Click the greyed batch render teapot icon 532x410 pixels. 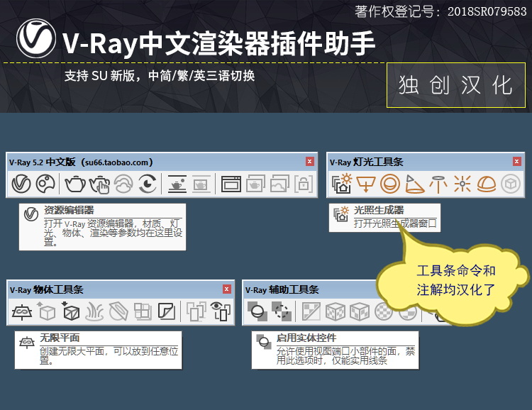(255, 184)
